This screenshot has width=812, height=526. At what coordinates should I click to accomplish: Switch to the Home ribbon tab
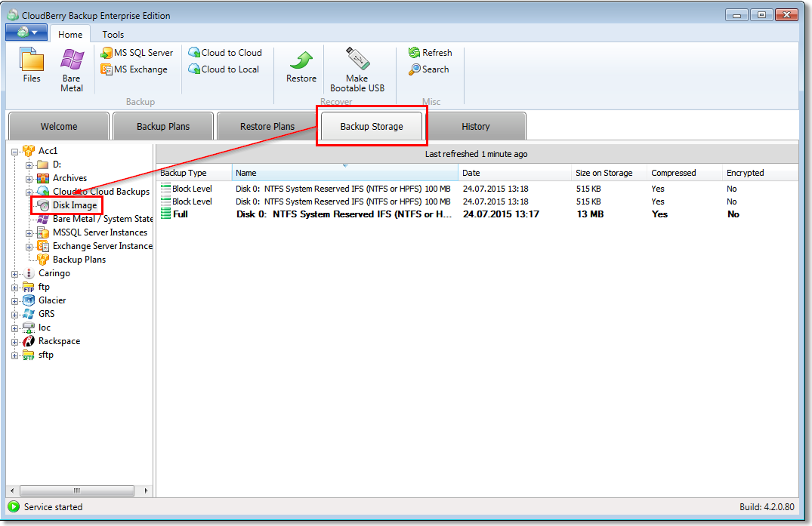point(70,34)
